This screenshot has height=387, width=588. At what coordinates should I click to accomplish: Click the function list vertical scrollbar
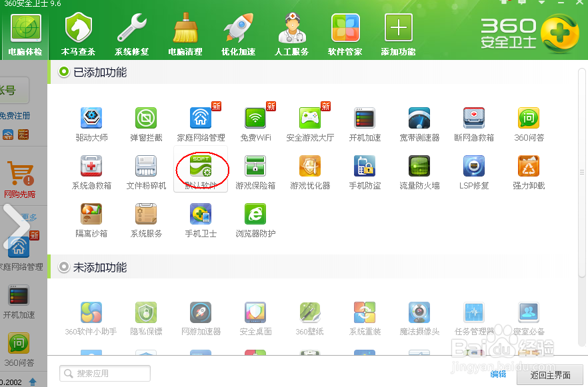tap(581, 173)
